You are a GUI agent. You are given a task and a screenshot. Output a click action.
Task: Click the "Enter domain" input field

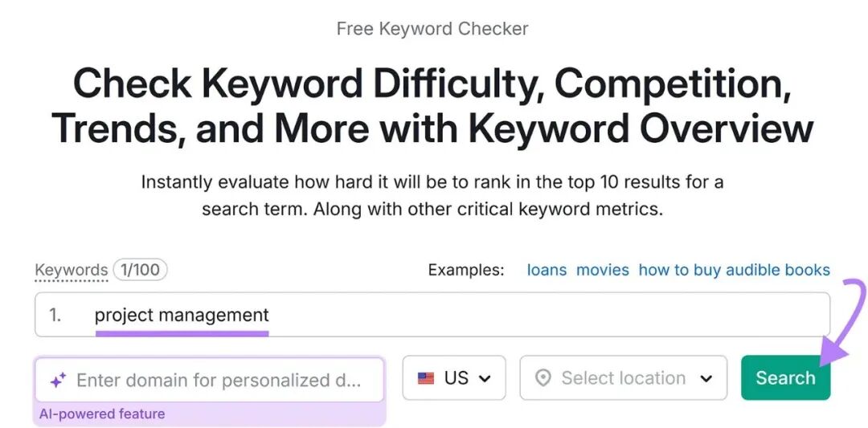pyautogui.click(x=219, y=380)
